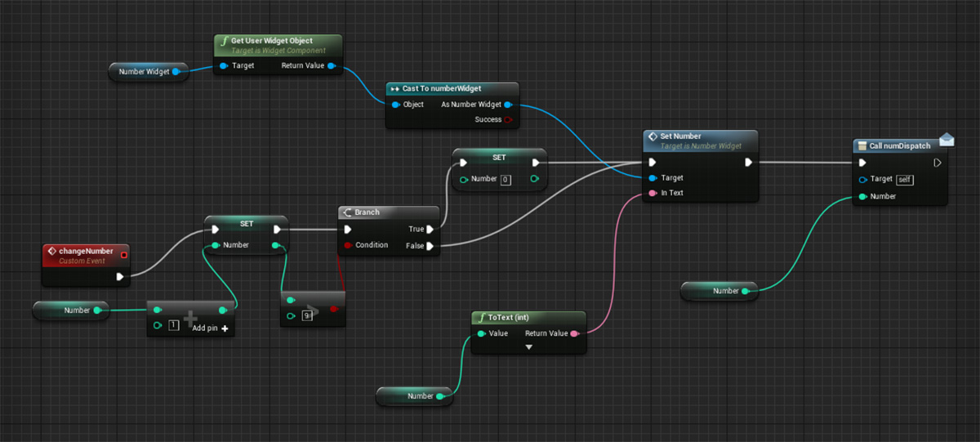Click the changeNumber execution output pin

120,277
